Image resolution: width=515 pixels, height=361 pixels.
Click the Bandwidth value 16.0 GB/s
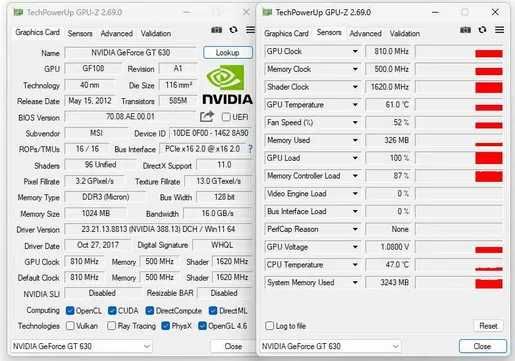(x=218, y=213)
